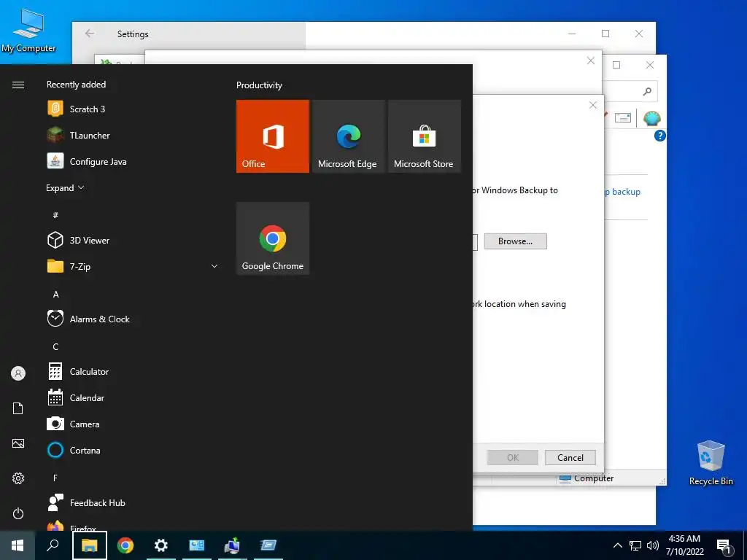This screenshot has height=560, width=747.
Task: Click the Office tile
Action: pyautogui.click(x=273, y=136)
